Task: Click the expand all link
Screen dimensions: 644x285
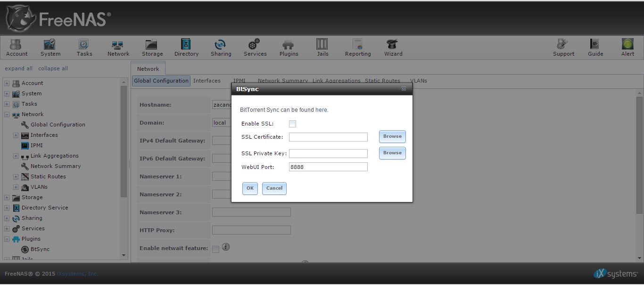Action: coord(18,68)
